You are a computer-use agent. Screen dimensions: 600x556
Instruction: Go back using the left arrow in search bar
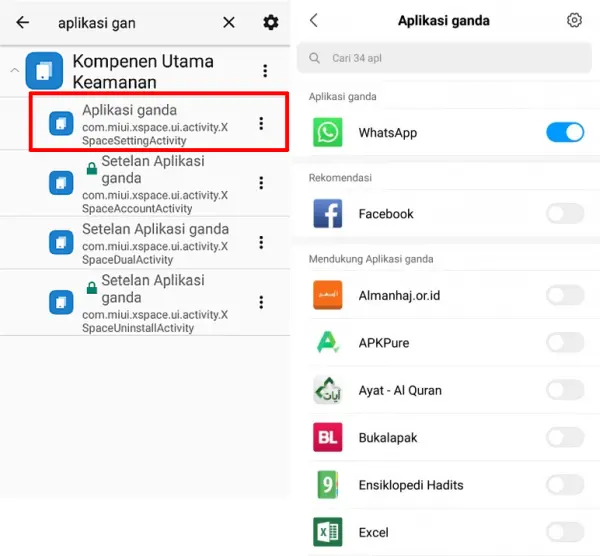point(23,23)
